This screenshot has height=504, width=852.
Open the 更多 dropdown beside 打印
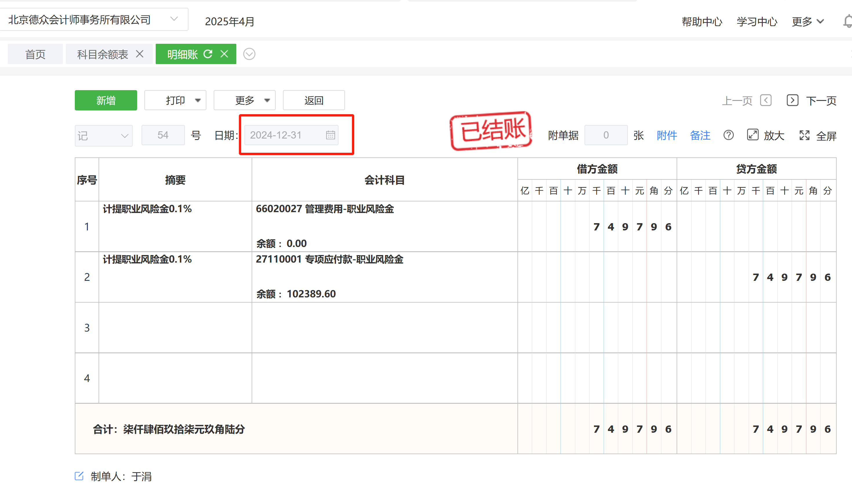coord(245,101)
